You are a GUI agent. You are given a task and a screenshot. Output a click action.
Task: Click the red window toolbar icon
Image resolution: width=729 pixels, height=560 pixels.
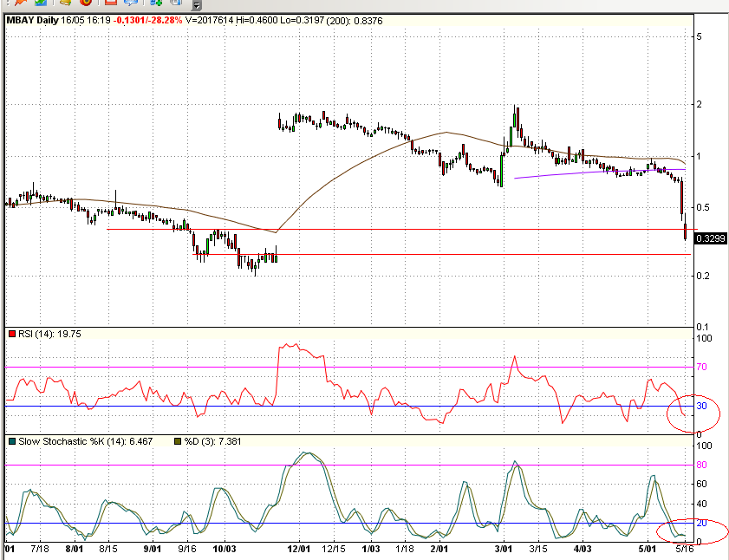[111, 5]
